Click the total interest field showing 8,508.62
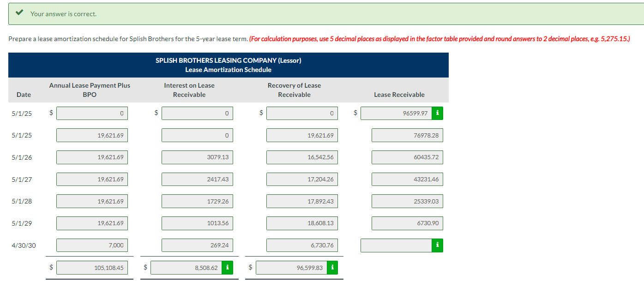 [186, 268]
